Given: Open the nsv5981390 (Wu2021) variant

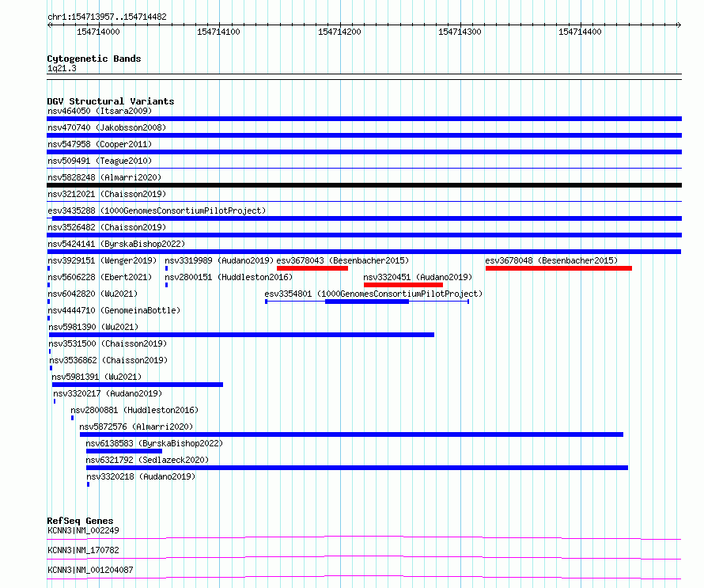Looking at the screenshot, I should (93, 327).
